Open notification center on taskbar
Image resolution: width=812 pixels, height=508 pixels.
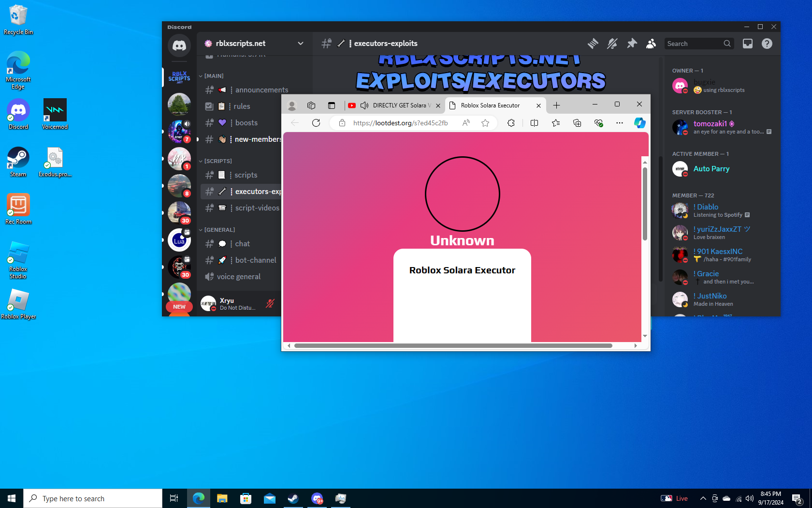coord(797,499)
